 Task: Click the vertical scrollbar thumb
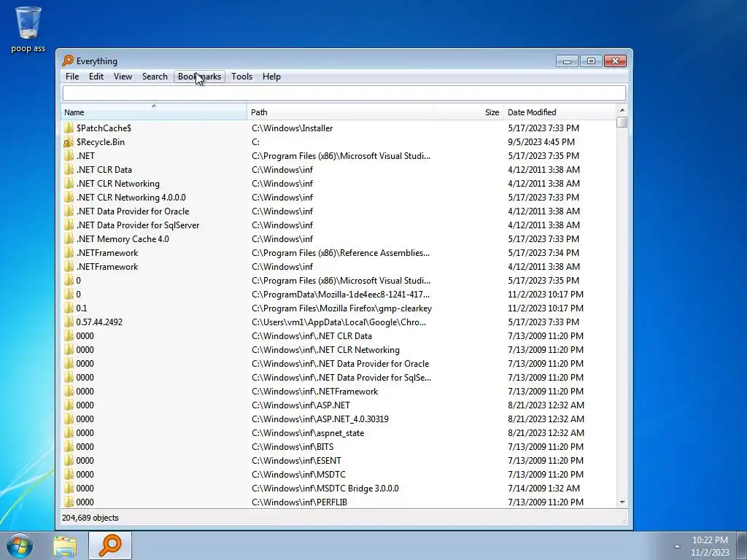[622, 122]
